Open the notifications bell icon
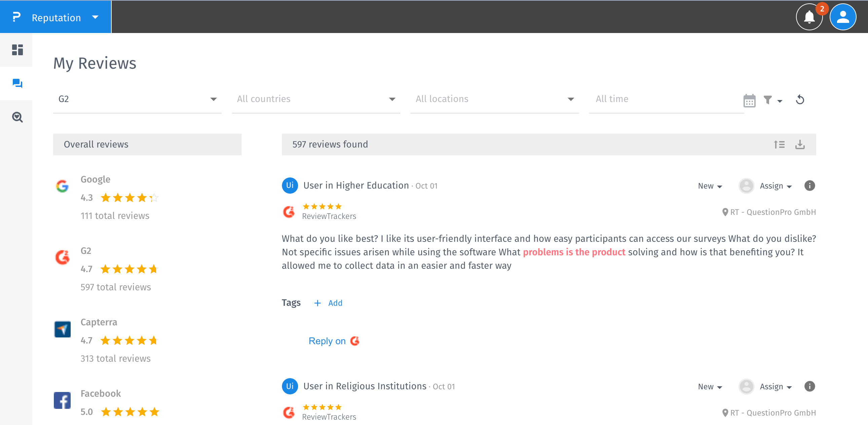The width and height of the screenshot is (868, 425). (x=809, y=17)
